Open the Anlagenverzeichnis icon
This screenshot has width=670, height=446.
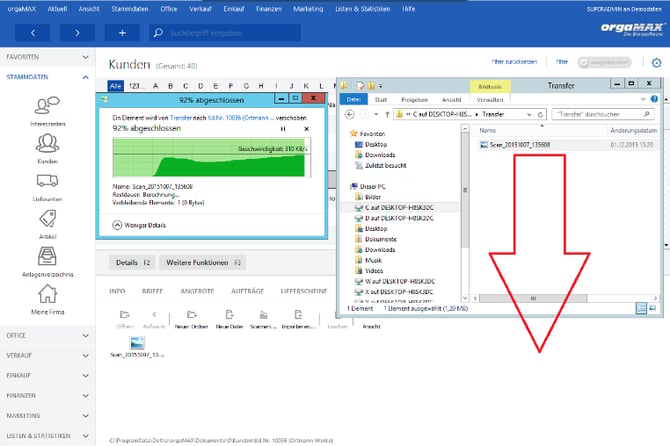coord(47,256)
